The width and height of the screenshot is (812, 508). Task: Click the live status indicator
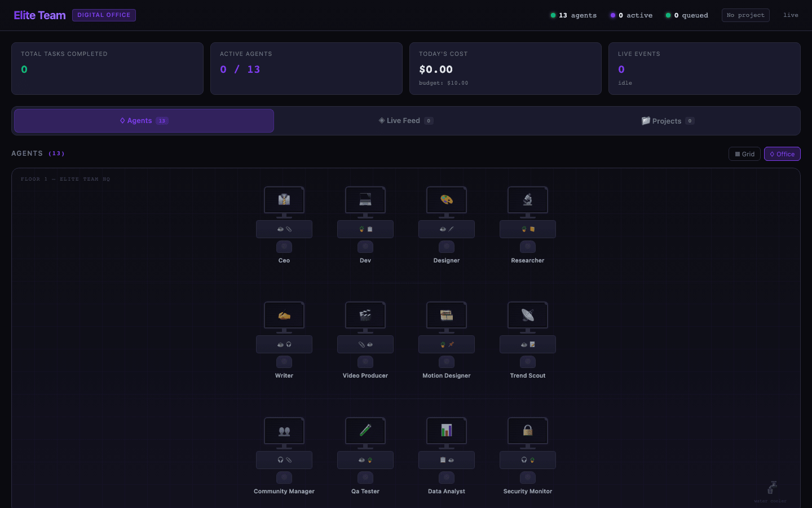(791, 15)
